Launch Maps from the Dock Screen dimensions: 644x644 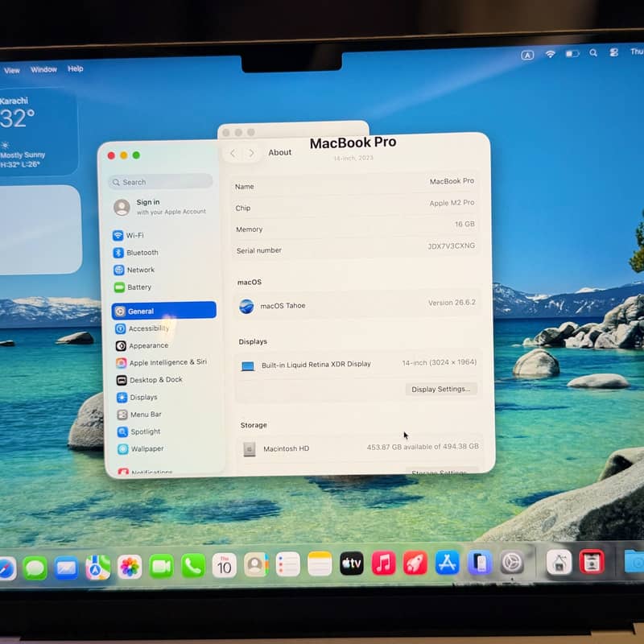pos(97,568)
